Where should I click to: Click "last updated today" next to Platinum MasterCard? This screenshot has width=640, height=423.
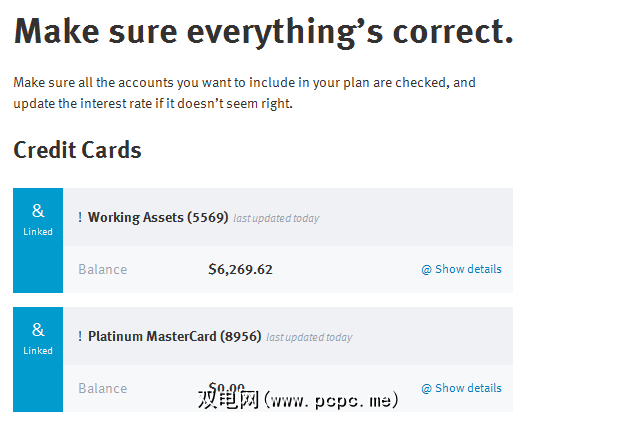(309, 338)
